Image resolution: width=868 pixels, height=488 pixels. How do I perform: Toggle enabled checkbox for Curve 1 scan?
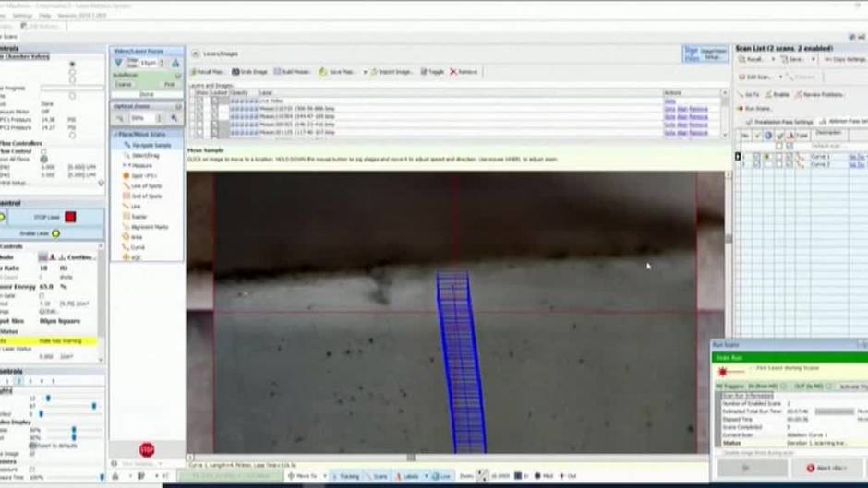click(756, 156)
